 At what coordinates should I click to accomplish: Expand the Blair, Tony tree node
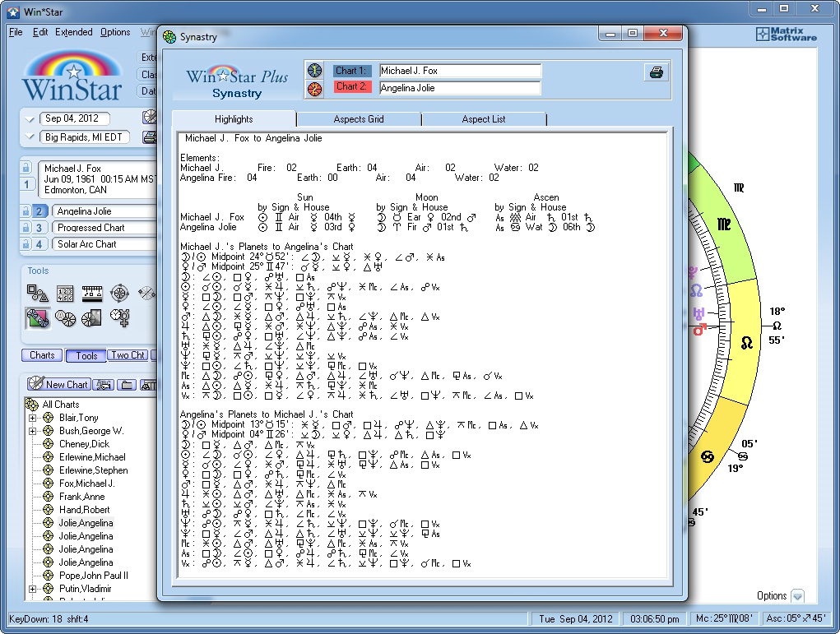pos(32,418)
